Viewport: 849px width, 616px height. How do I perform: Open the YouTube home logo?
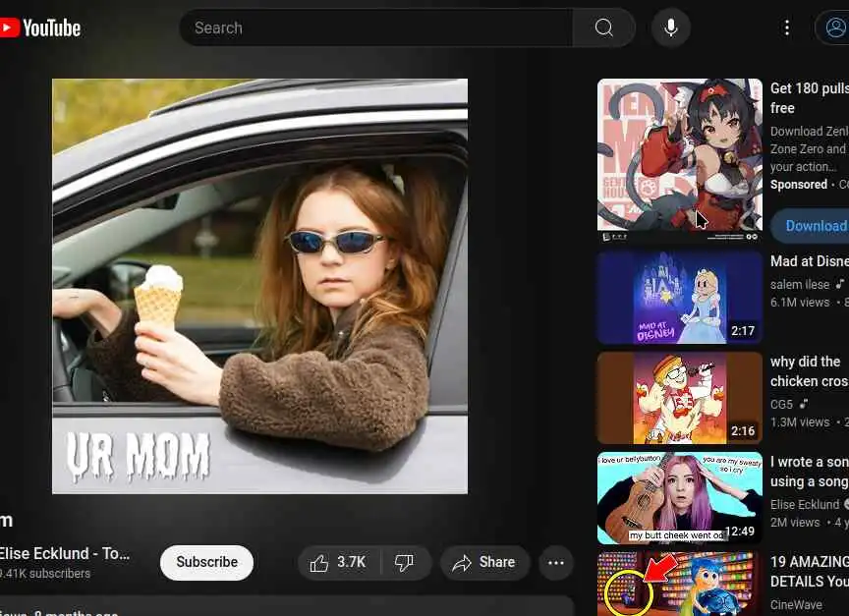click(40, 28)
